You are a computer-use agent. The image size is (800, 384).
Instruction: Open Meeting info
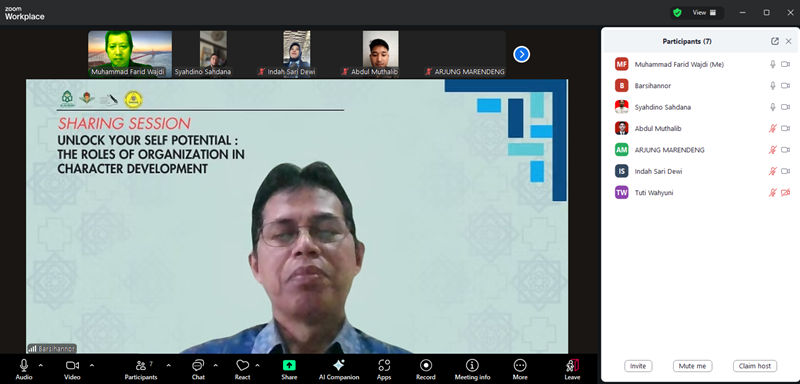coord(472,369)
